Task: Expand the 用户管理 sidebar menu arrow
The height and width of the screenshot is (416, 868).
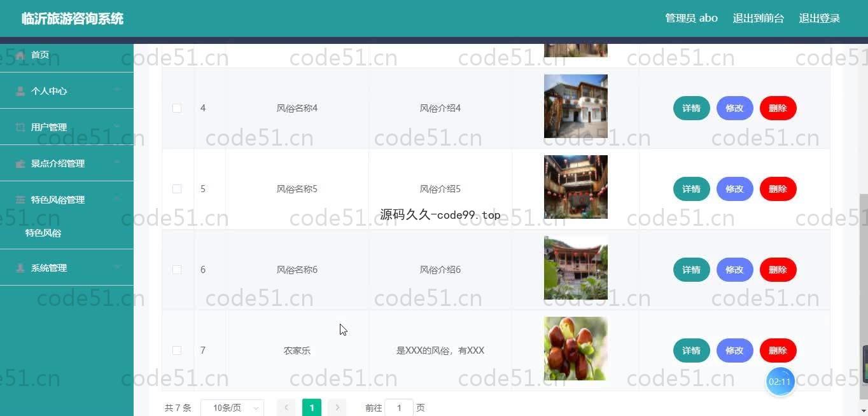Action: point(117,127)
